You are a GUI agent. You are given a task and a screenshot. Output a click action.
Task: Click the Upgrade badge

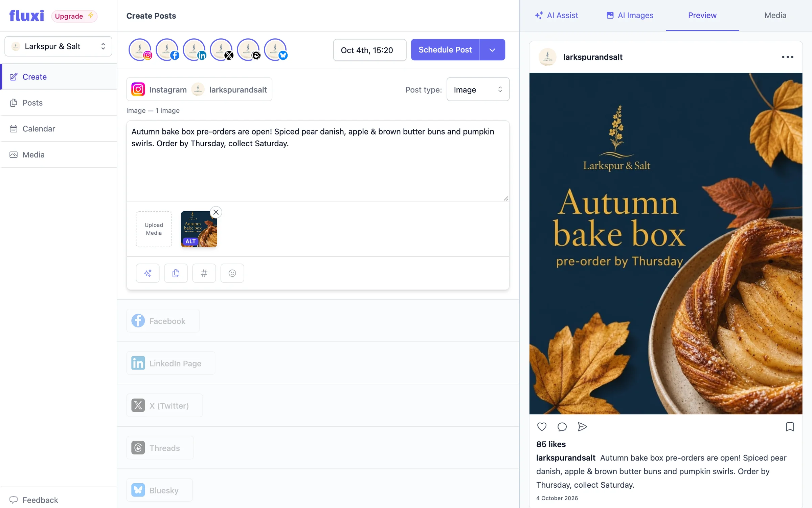tap(74, 16)
